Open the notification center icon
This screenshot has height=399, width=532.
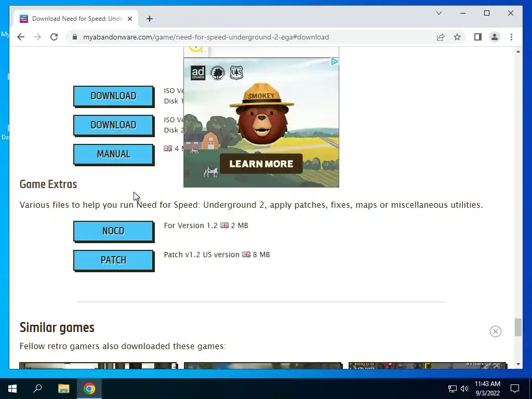[x=515, y=389]
